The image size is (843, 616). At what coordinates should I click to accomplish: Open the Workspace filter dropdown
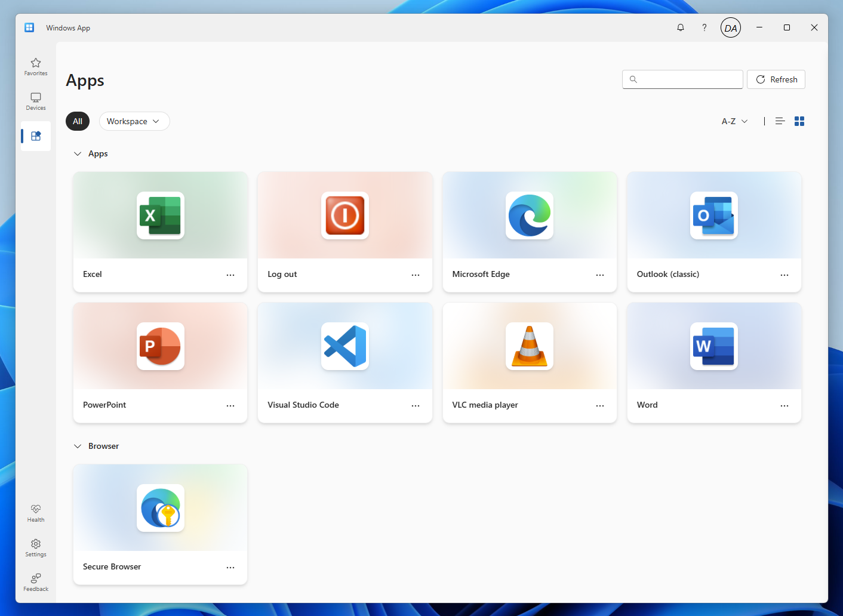134,121
